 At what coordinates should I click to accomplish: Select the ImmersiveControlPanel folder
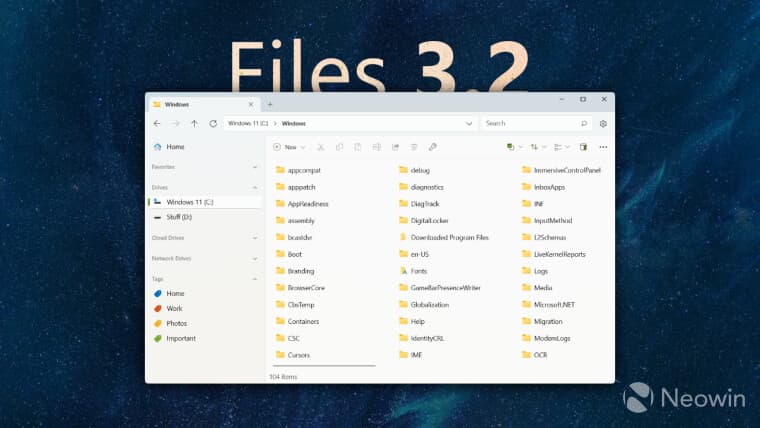[x=561, y=170]
